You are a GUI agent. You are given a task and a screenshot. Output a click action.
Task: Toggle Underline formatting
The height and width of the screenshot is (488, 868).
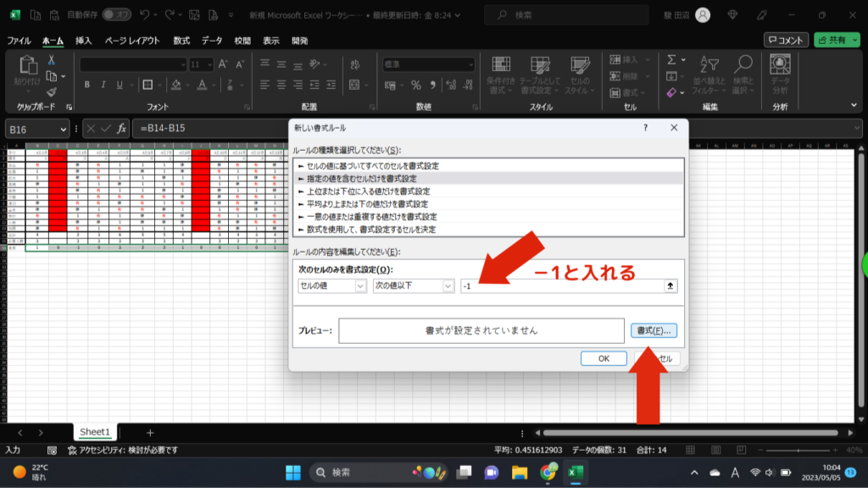[120, 85]
